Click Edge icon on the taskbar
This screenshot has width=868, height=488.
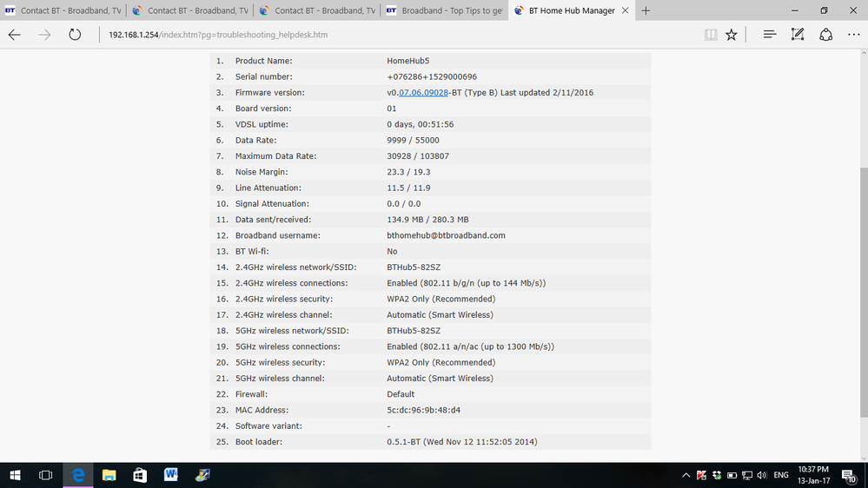pos(78,475)
